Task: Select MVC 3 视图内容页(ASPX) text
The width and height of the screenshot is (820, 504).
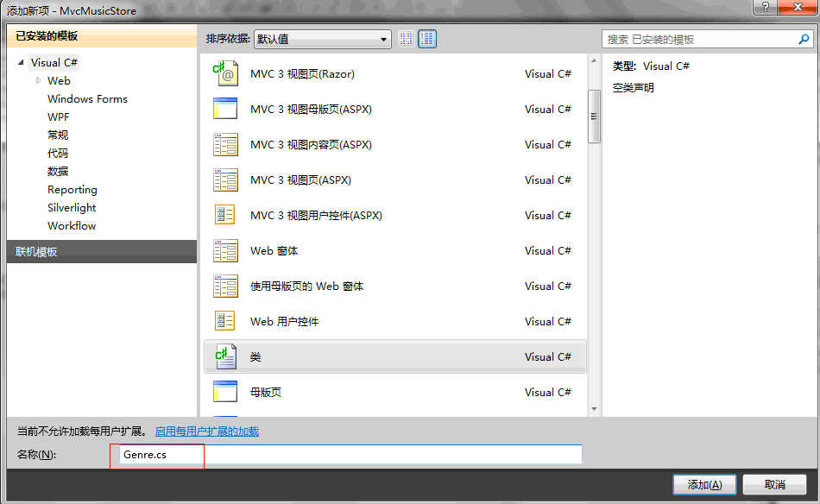Action: 311,145
